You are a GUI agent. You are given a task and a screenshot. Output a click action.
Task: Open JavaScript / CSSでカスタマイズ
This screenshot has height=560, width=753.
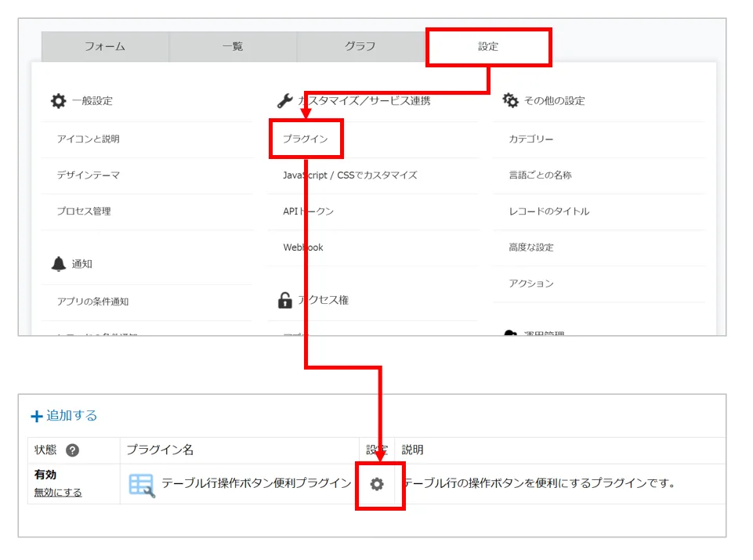tap(350, 175)
